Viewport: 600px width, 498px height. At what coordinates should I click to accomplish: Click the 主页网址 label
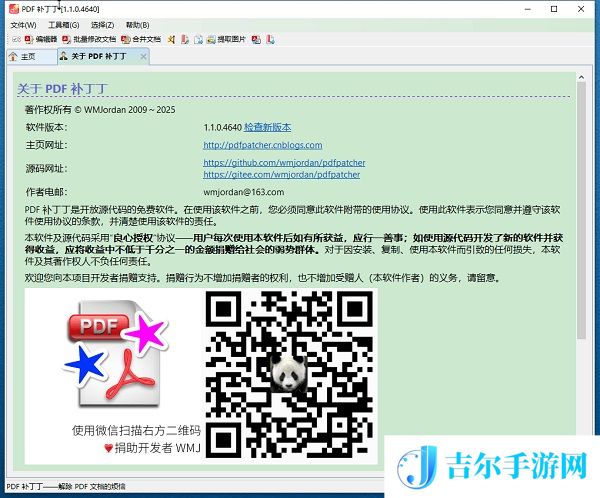[46, 145]
